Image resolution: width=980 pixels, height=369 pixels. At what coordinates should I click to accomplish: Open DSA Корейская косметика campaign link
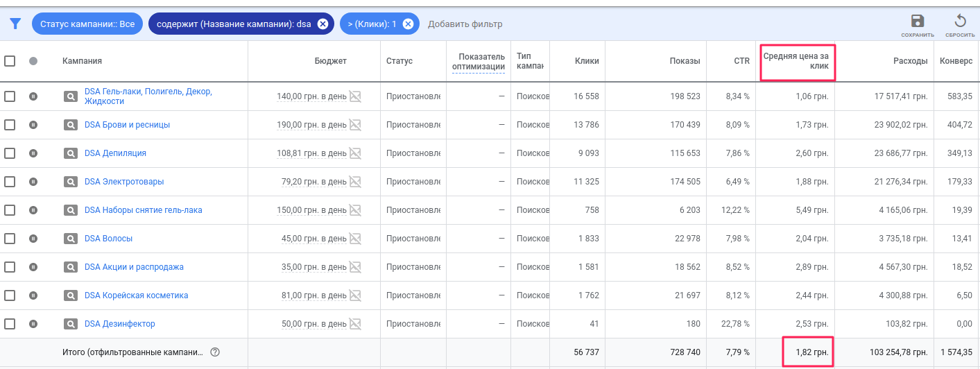pyautogui.click(x=137, y=295)
